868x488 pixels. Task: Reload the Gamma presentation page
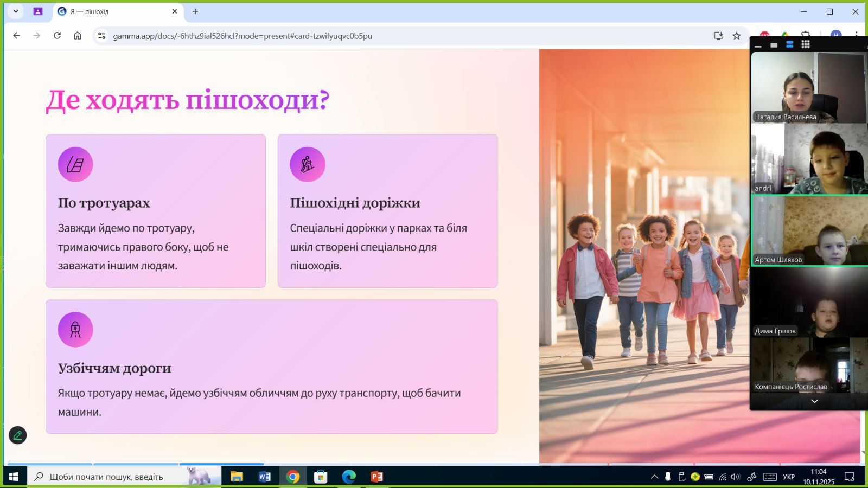[x=57, y=36]
